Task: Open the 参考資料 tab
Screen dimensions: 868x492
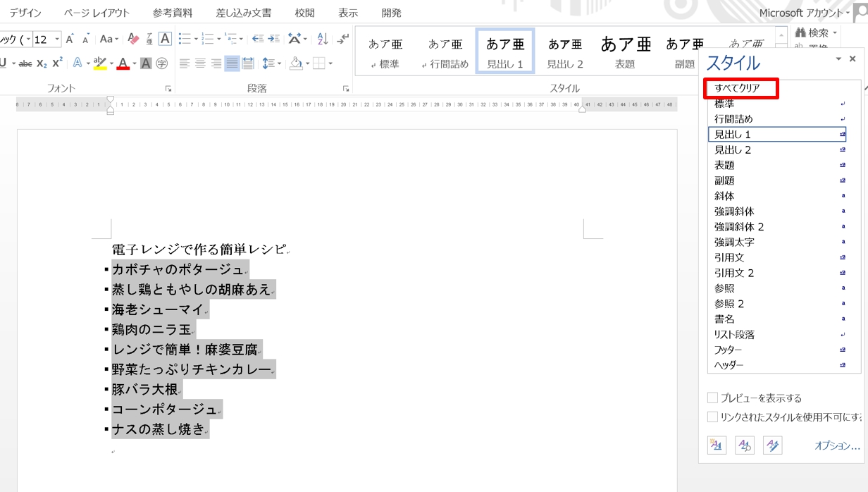Action: pos(173,13)
